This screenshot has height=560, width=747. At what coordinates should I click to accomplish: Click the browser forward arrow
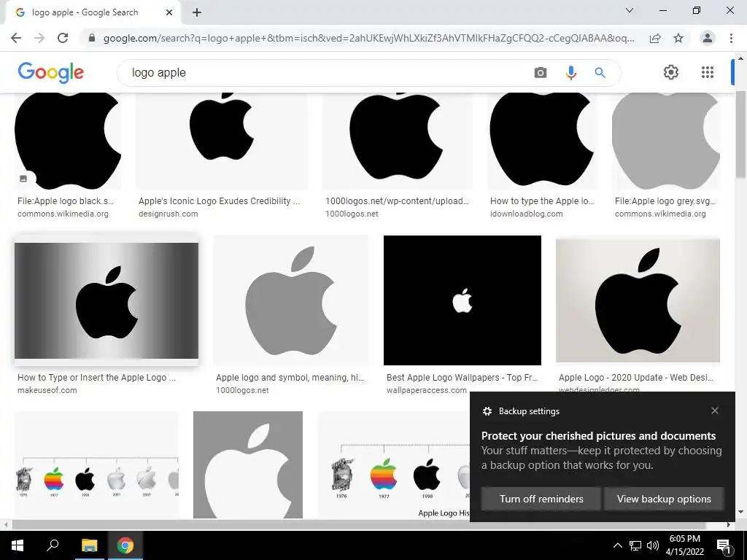pyautogui.click(x=39, y=38)
